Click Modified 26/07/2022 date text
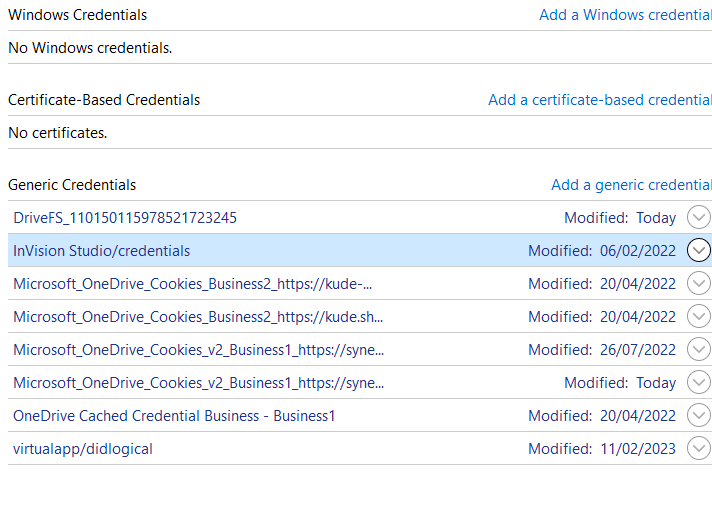712x507 pixels. [602, 350]
